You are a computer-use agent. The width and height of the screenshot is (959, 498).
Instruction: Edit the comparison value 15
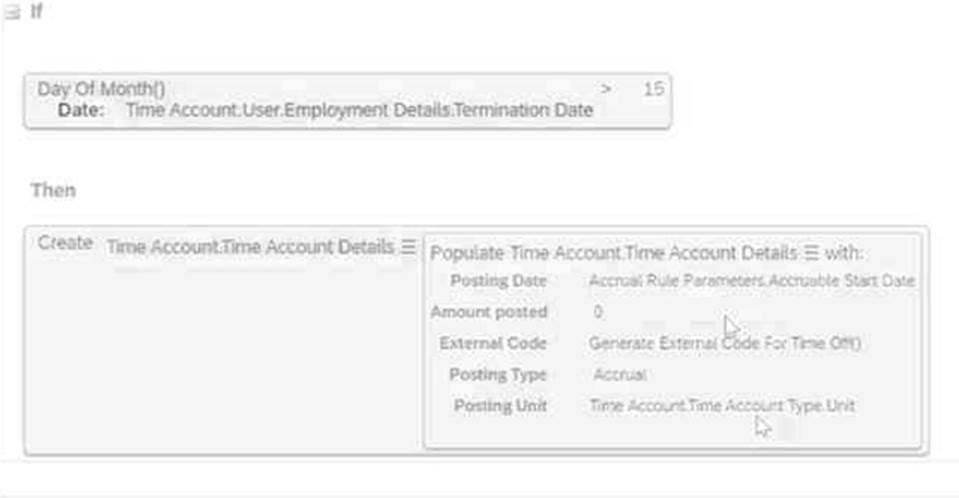tap(653, 89)
